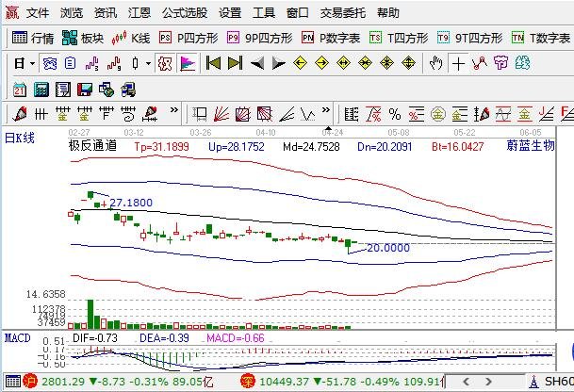Open the calendar 21 icon
This screenshot has width=574, height=392.
tap(20, 90)
